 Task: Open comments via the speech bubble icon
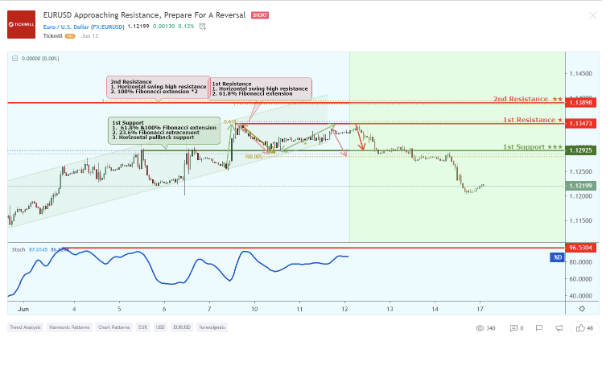click(514, 328)
